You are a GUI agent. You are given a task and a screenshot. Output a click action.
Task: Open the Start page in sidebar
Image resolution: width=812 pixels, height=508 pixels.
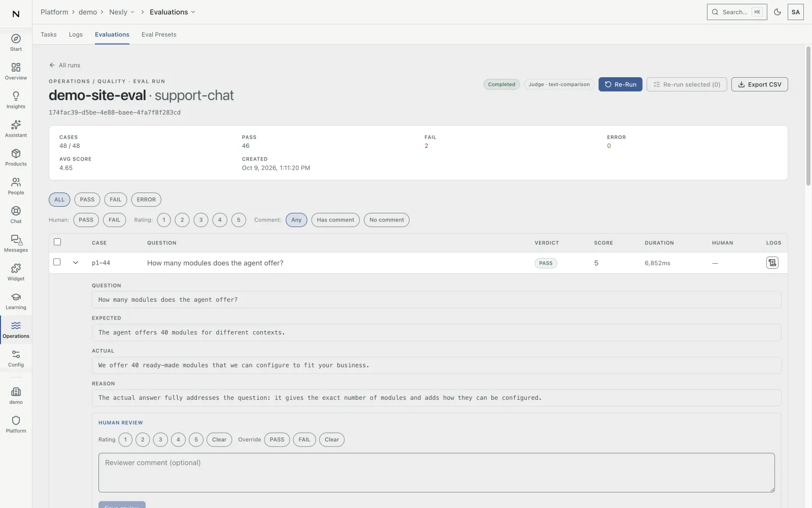click(x=16, y=43)
